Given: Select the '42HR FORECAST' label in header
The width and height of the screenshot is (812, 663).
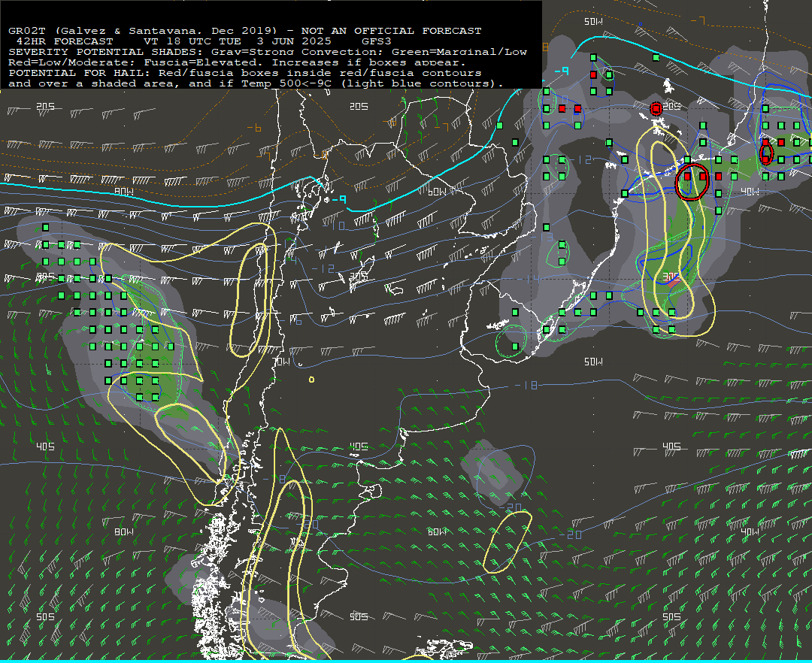Looking at the screenshot, I should point(65,41).
